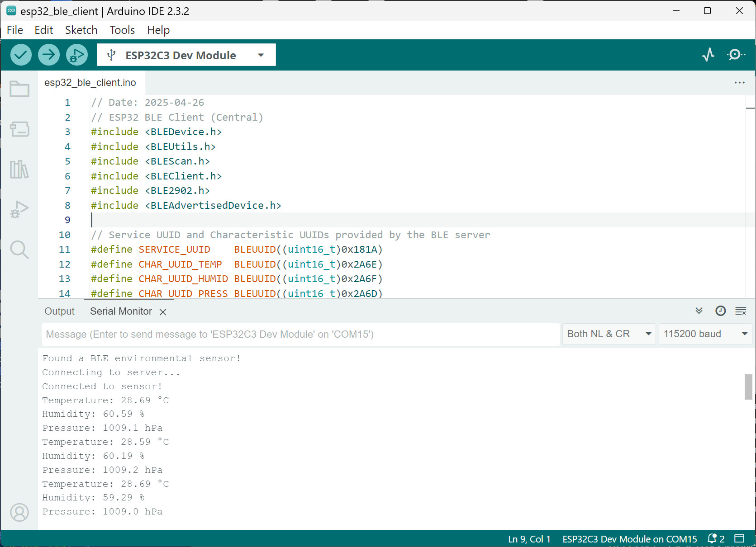Clear the Serial Monitor output
Screen dimensions: 756x547
(x=741, y=311)
